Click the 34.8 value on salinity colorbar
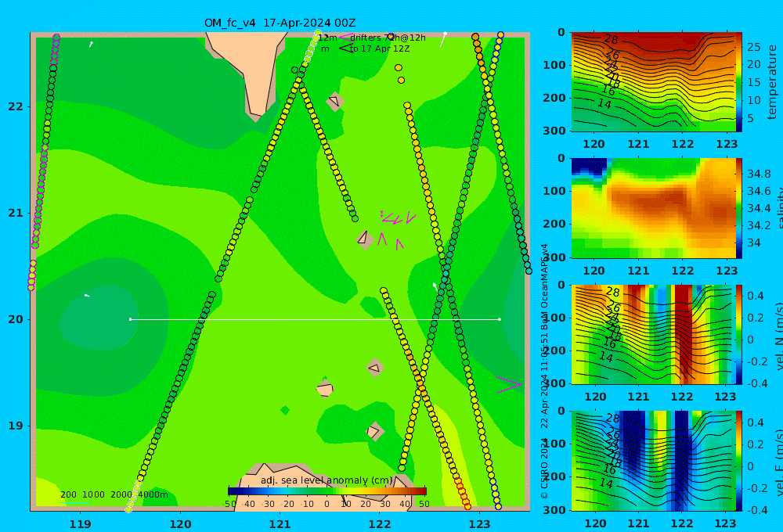 coord(759,174)
